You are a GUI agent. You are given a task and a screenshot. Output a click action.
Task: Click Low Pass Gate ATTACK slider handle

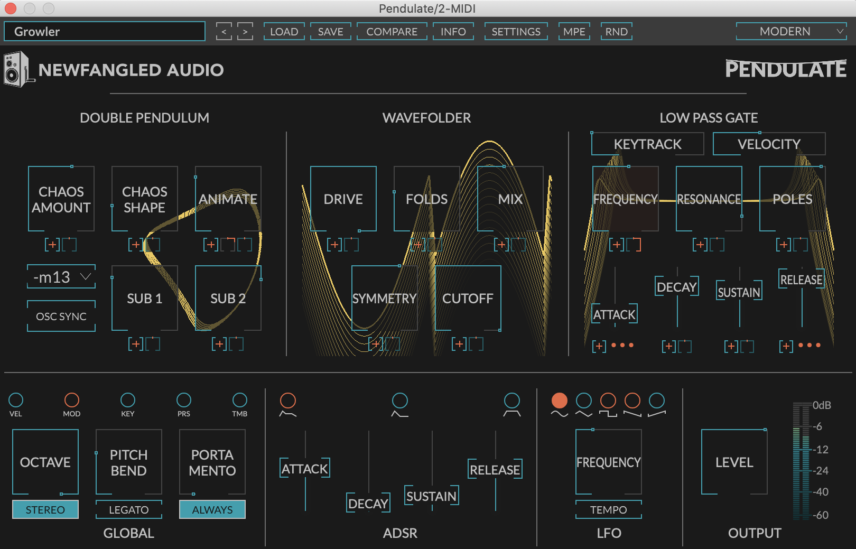point(615,314)
